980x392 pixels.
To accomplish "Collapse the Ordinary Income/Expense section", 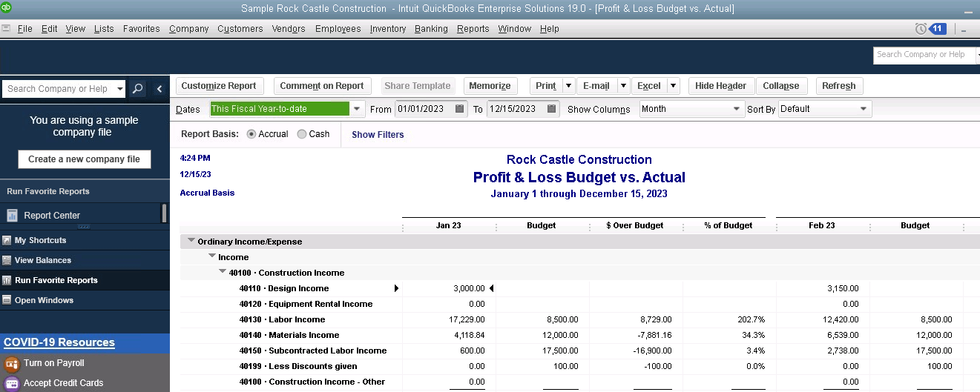I will (191, 241).
